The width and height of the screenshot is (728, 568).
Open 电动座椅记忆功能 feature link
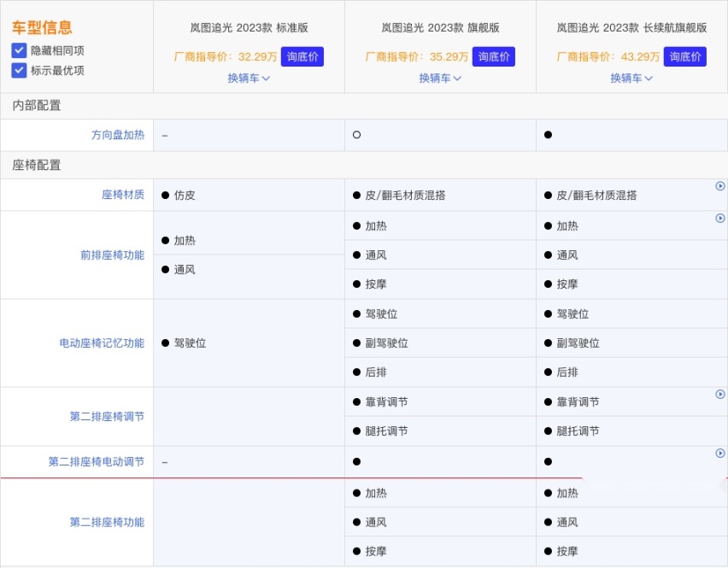coord(102,343)
